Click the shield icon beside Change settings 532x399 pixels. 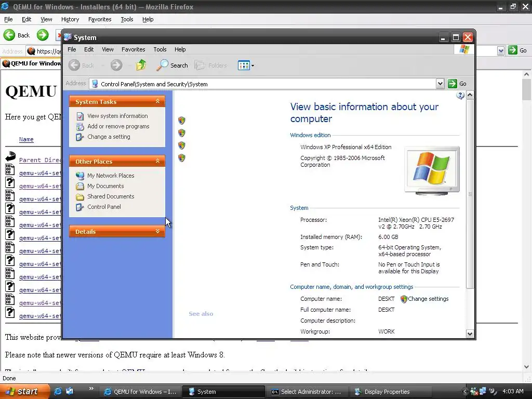(x=403, y=299)
